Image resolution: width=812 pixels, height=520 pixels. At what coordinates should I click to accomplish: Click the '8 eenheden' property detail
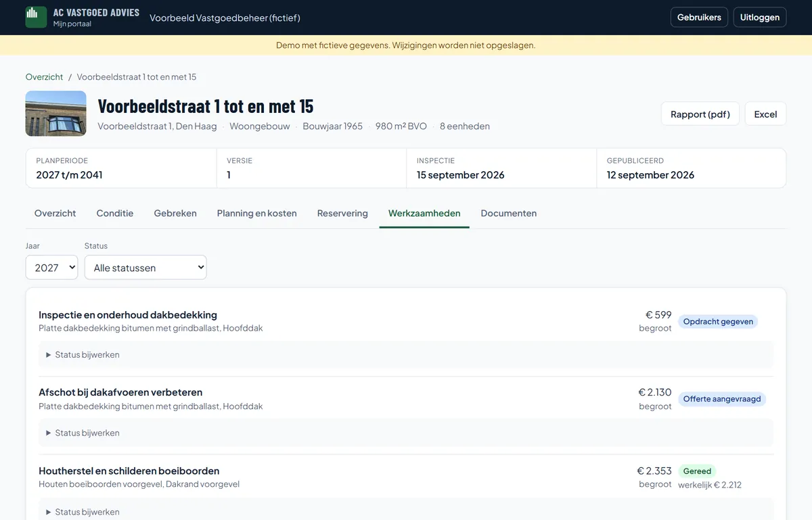click(465, 126)
